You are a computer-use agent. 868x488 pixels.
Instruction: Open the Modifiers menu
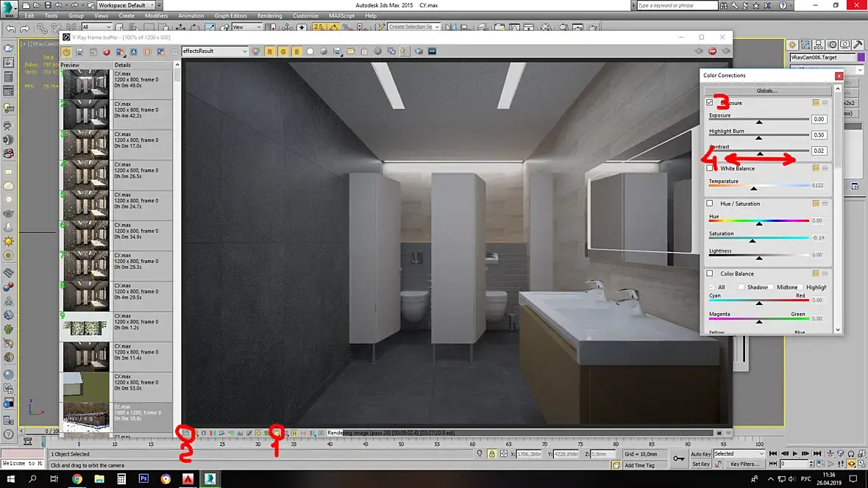[x=156, y=15]
